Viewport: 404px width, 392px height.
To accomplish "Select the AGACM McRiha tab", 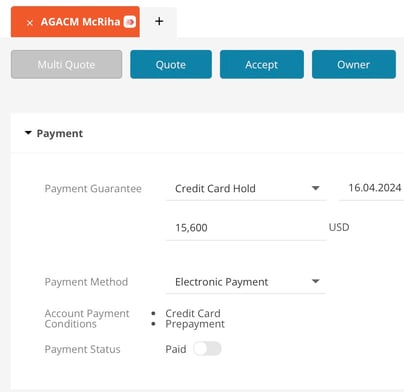I will coord(75,22).
